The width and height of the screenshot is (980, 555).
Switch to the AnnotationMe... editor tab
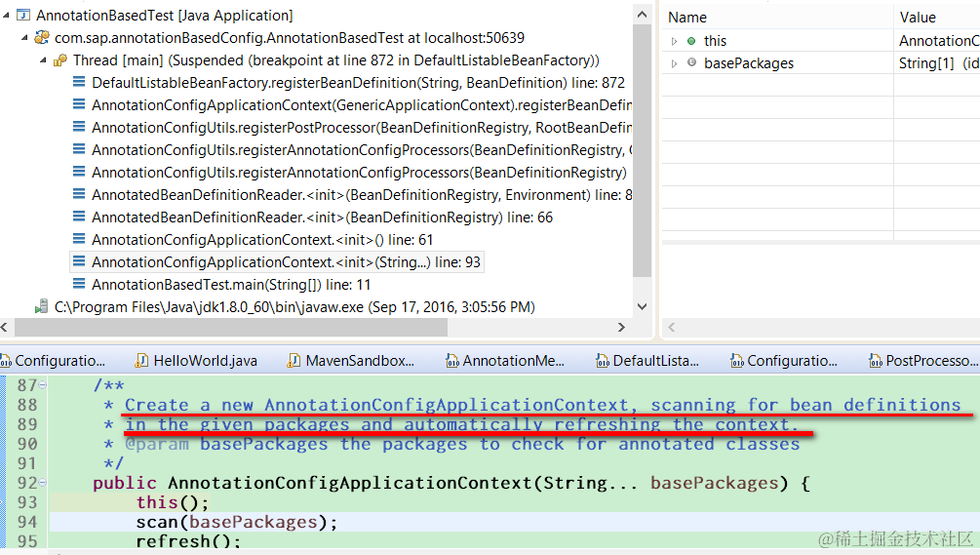[x=505, y=361]
